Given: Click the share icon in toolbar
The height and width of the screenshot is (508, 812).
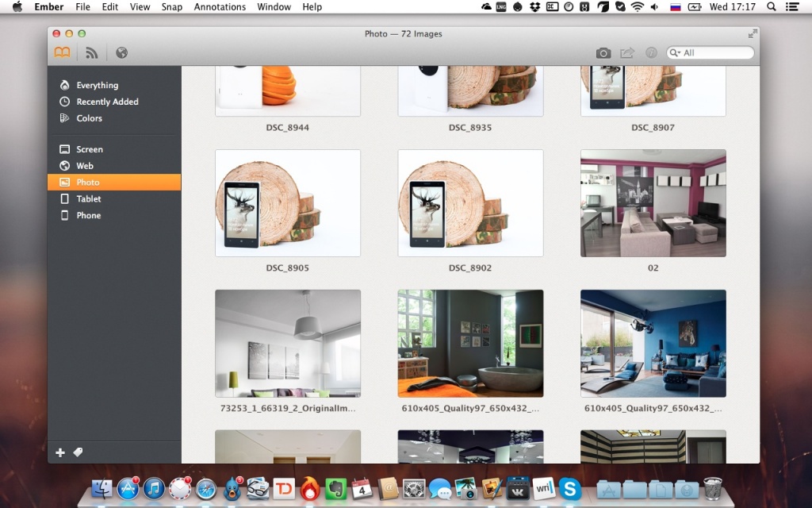Looking at the screenshot, I should click(x=627, y=53).
